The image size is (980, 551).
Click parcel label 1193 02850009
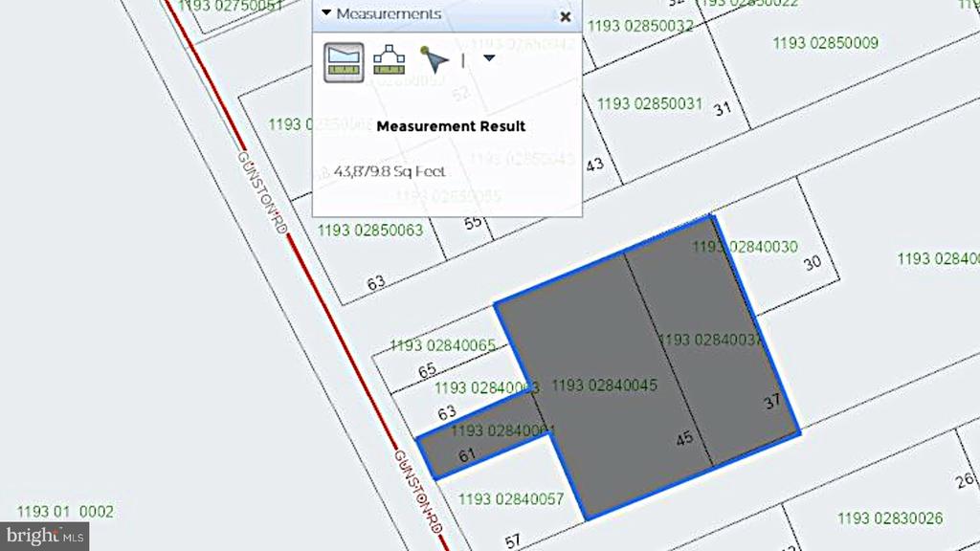(x=826, y=43)
